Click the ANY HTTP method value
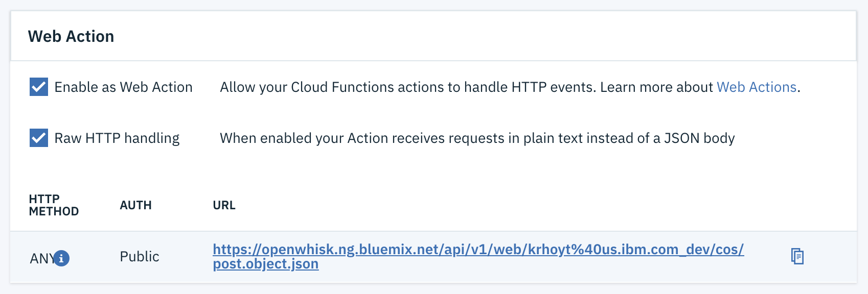This screenshot has height=294, width=868. tap(42, 259)
